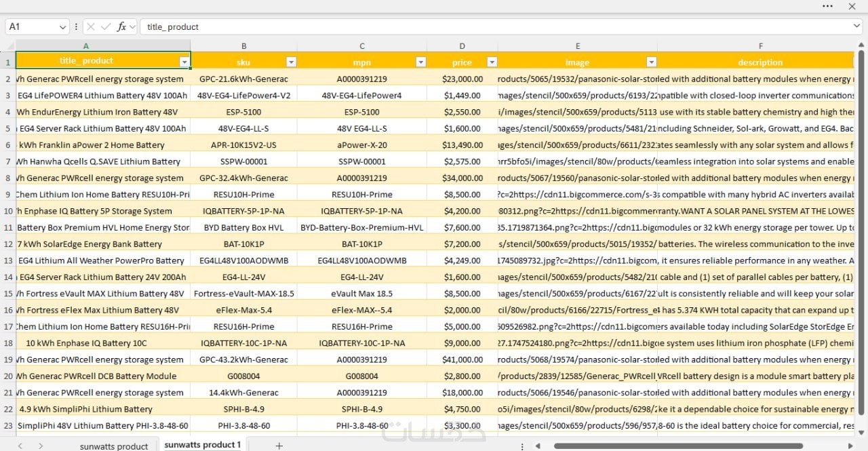The width and height of the screenshot is (868, 451).
Task: Select title cell 4.9 kWh SimpliPhi Lithium Battery
Action: 103,409
